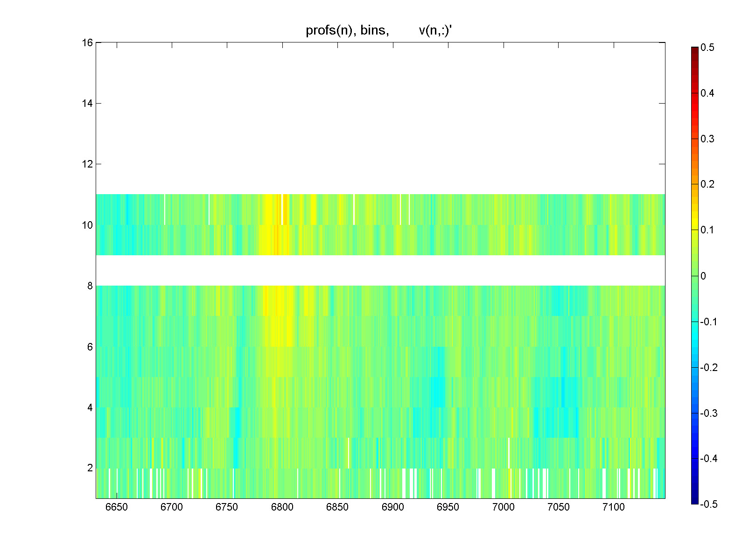This screenshot has height=560, width=735.
Task: Click the colorbar label 0.4
Action: click(x=707, y=93)
